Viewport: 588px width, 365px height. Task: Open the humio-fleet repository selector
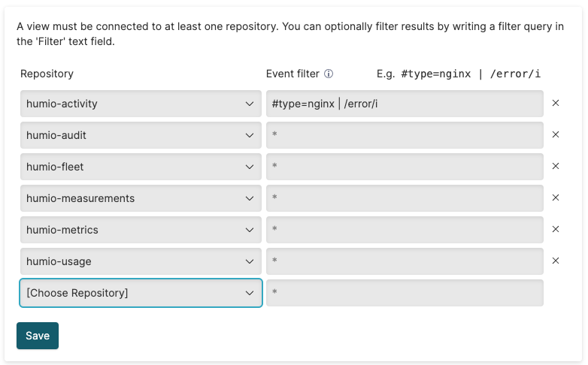(x=141, y=167)
